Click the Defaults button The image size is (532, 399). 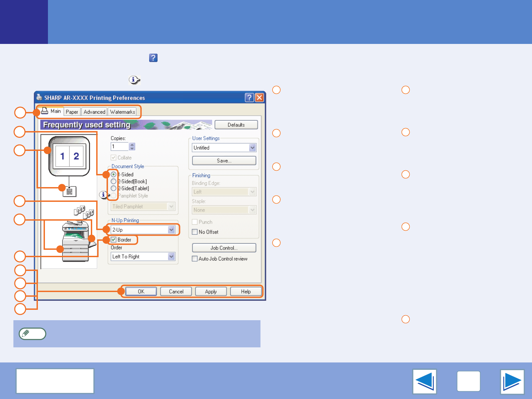click(236, 125)
